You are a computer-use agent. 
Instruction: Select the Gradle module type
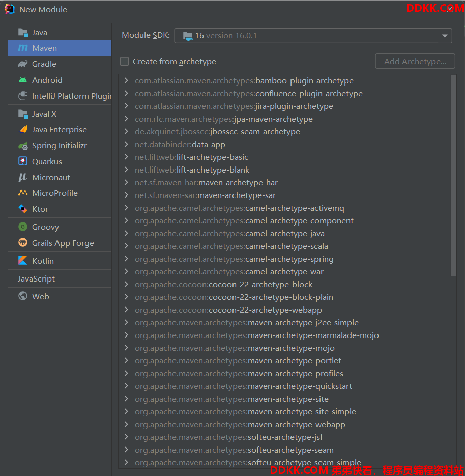60,64
